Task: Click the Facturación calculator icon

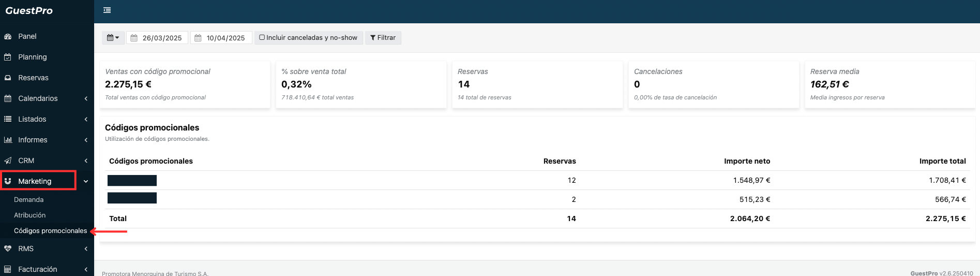Action: pyautogui.click(x=8, y=269)
